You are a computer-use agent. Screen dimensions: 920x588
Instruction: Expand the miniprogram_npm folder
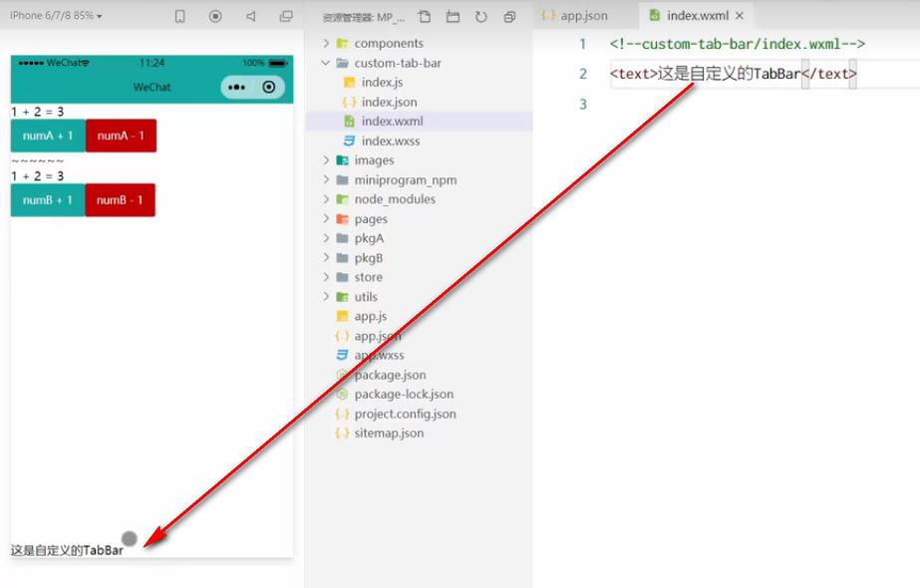pos(326,179)
